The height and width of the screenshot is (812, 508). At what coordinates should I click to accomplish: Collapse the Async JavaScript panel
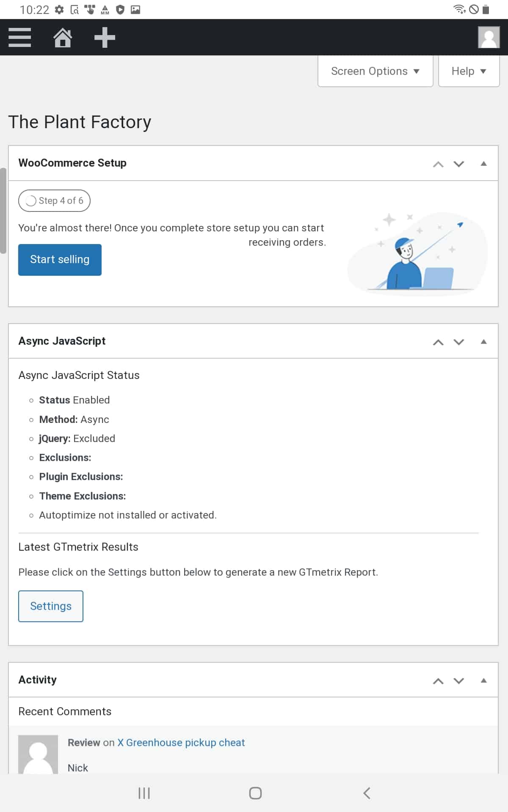point(483,342)
